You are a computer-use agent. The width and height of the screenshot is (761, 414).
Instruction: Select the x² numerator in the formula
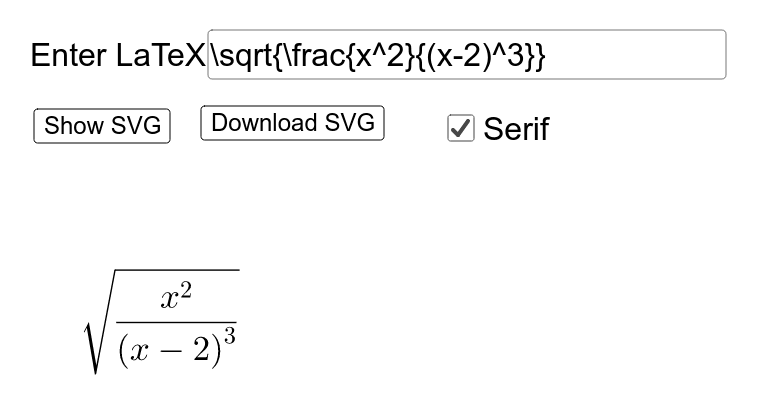click(x=176, y=296)
